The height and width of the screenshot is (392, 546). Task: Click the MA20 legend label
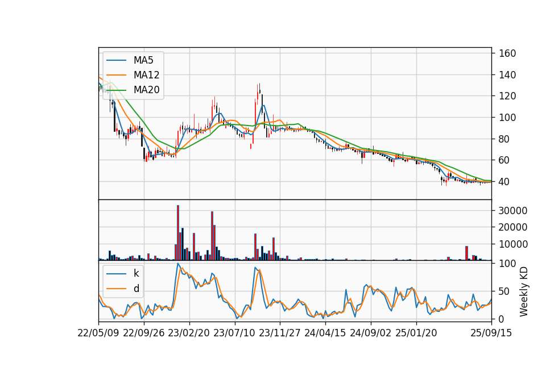(x=146, y=90)
